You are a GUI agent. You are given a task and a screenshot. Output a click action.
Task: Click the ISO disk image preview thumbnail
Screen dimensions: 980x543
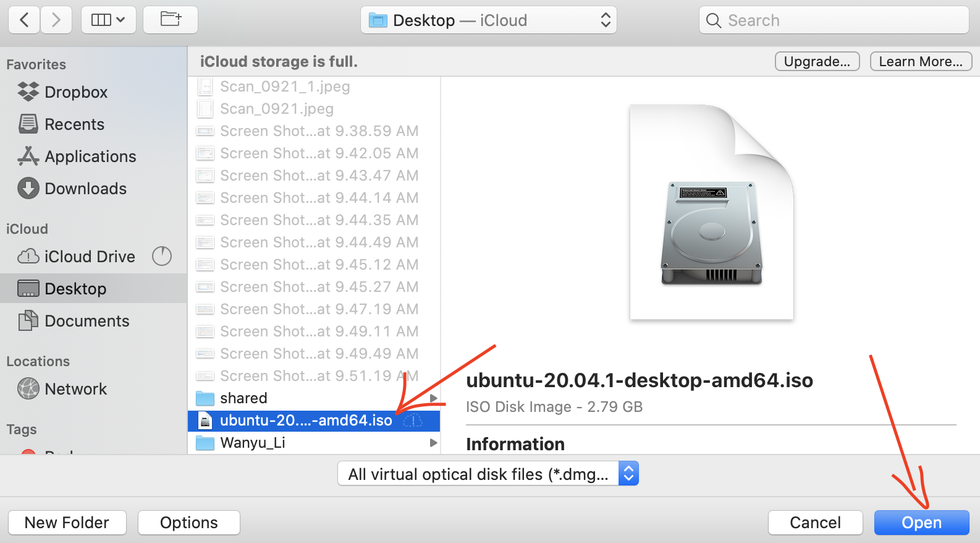point(711,212)
